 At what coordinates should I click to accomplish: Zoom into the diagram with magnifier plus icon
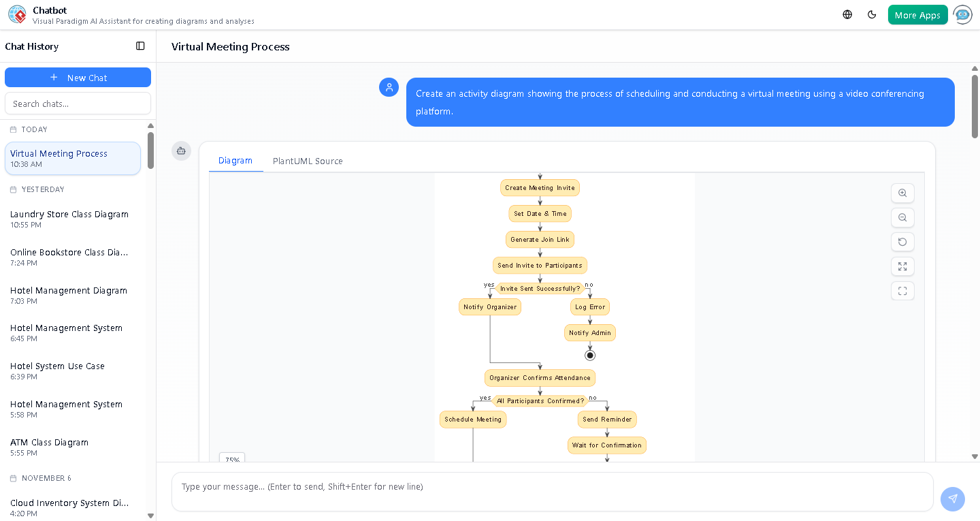(902, 193)
